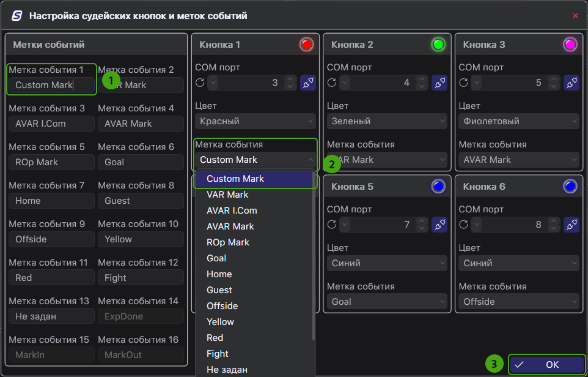This screenshot has width=588, height=377.
Task: Click the connect plug icon for Кнопка 6
Action: click(571, 225)
